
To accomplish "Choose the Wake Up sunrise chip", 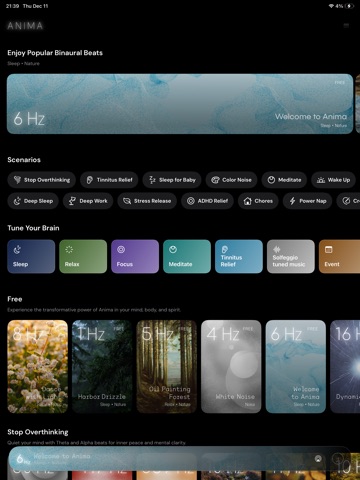I will (x=333, y=180).
